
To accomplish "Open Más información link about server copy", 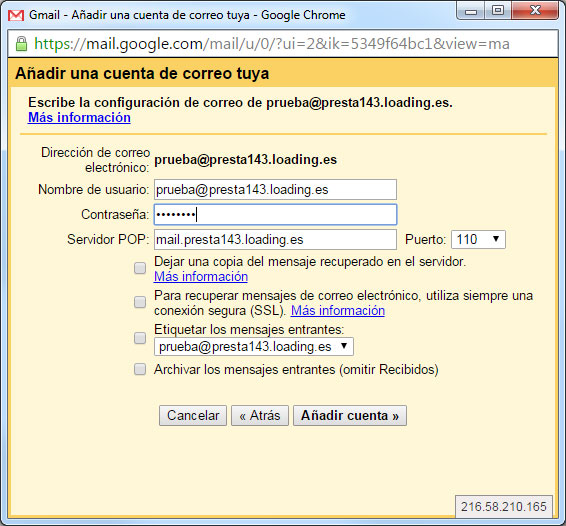I will point(201,277).
